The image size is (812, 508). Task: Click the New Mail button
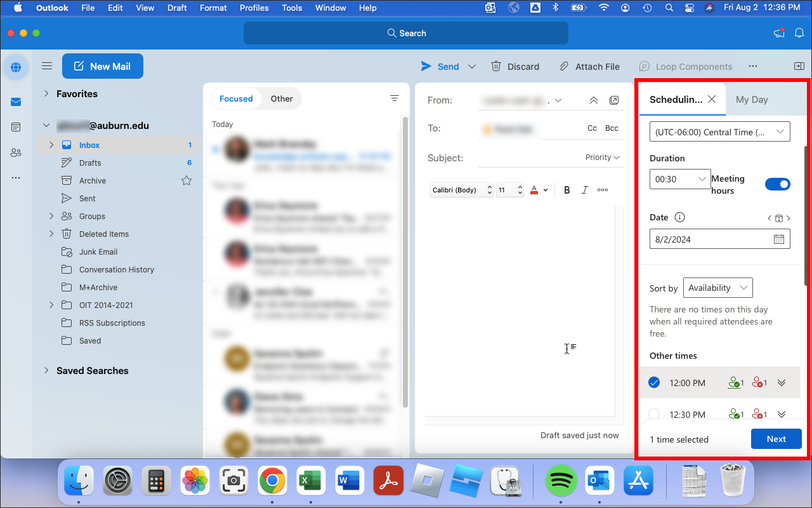point(103,66)
